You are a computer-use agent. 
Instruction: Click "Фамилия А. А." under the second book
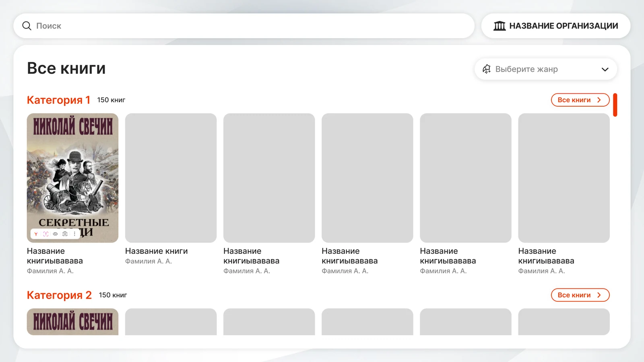(149, 261)
